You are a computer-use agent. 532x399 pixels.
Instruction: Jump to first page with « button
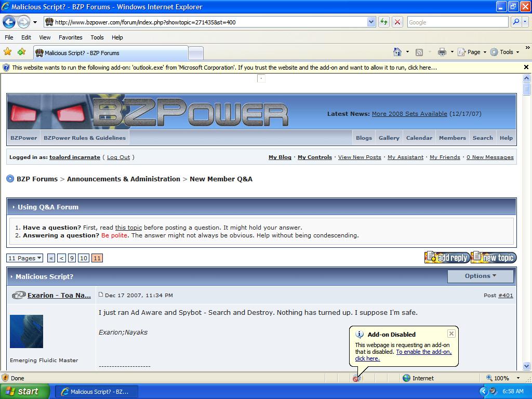point(51,258)
